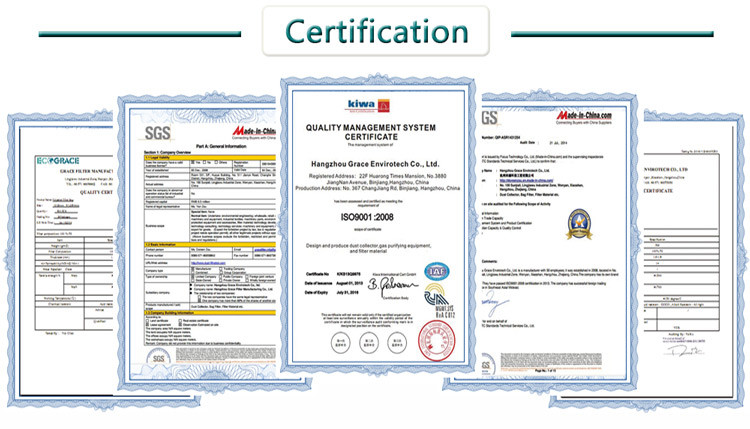This screenshot has width=750, height=429.
Task: Click the Made-in-China.com logo on fourth certificate
Action: (584, 116)
